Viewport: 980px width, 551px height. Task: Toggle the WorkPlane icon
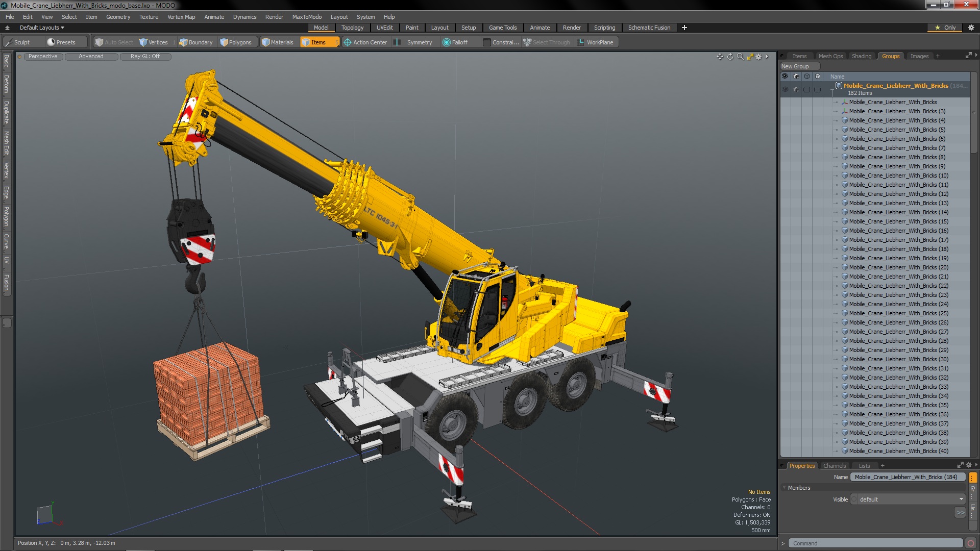point(580,42)
